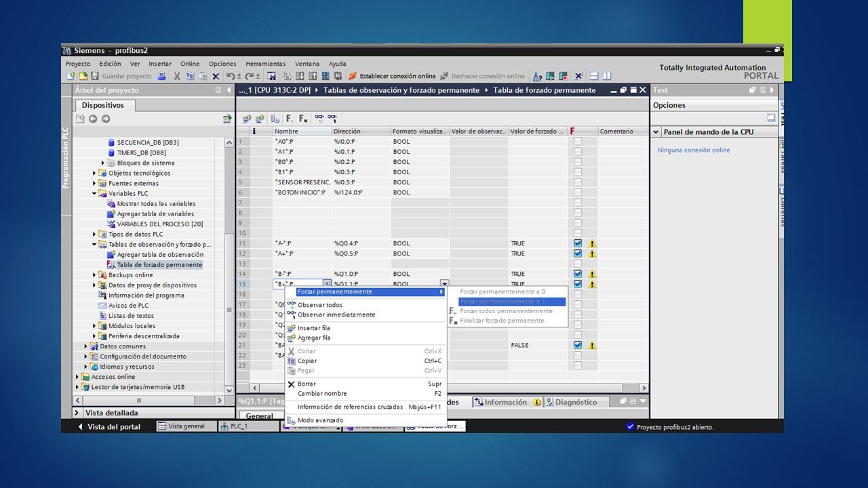Image resolution: width=868 pixels, height=488 pixels.
Task: Click the cut scissors toolbar icon
Action: point(177,77)
